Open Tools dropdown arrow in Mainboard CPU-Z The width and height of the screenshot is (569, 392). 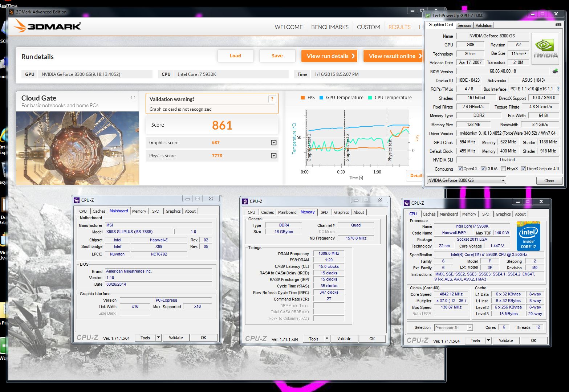pyautogui.click(x=158, y=338)
